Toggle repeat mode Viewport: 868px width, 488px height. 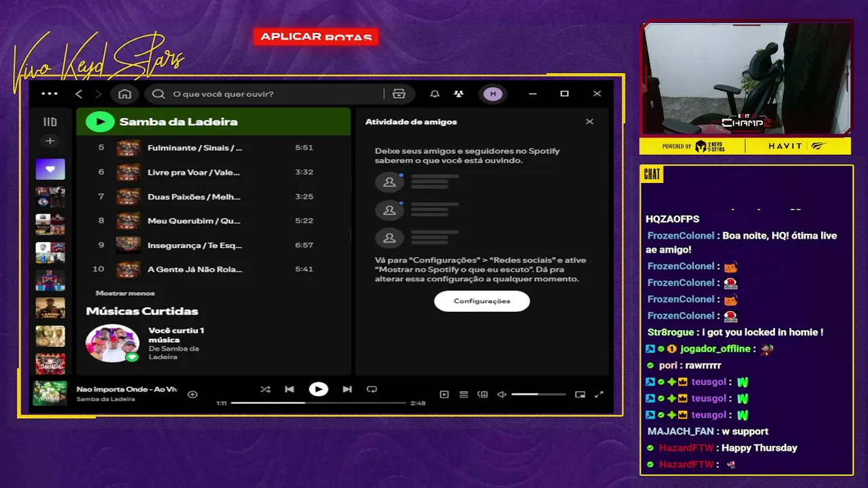point(372,389)
